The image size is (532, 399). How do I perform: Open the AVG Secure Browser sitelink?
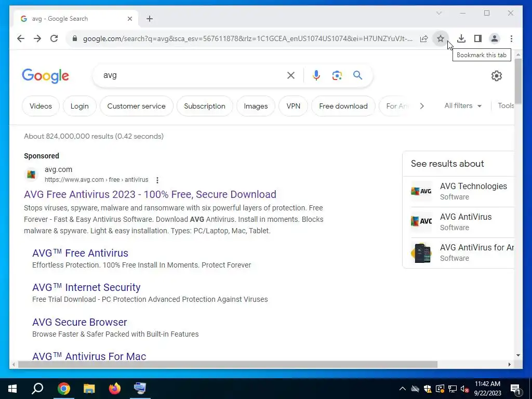coord(79,322)
